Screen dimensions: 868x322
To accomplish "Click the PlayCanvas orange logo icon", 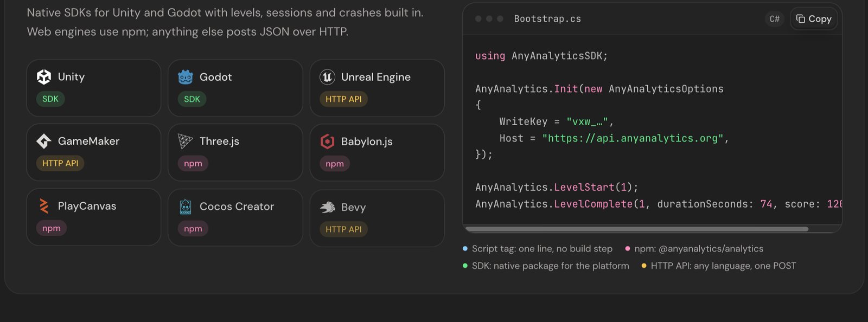I will click(x=44, y=206).
